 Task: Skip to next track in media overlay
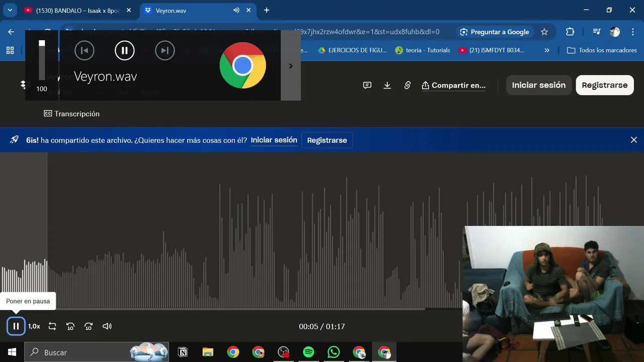pos(165,50)
